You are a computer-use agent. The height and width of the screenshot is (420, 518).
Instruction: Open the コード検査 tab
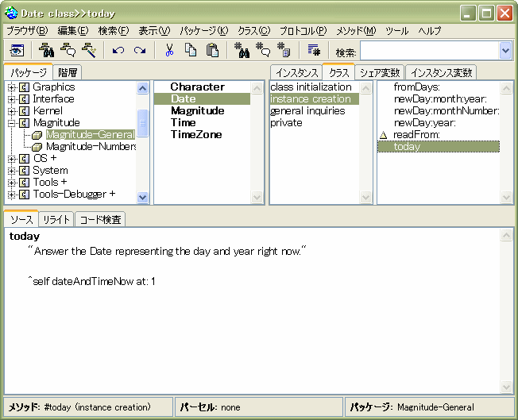point(99,220)
